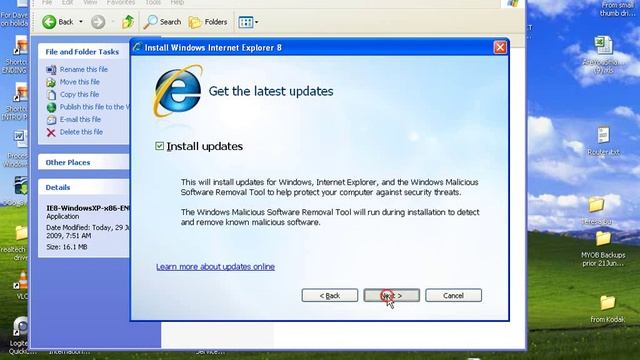Close the Install Windows Internet Explorer 8 dialog

point(500,47)
